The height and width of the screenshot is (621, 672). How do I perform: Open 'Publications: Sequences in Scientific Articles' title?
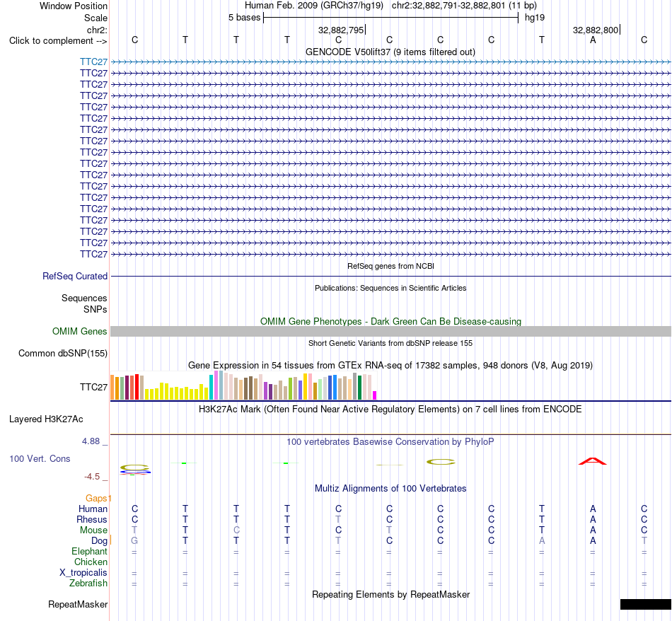point(390,288)
